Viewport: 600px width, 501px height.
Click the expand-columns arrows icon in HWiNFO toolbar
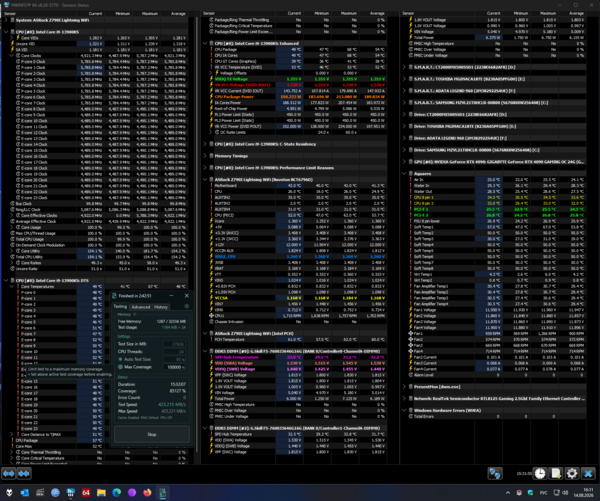pos(8,473)
